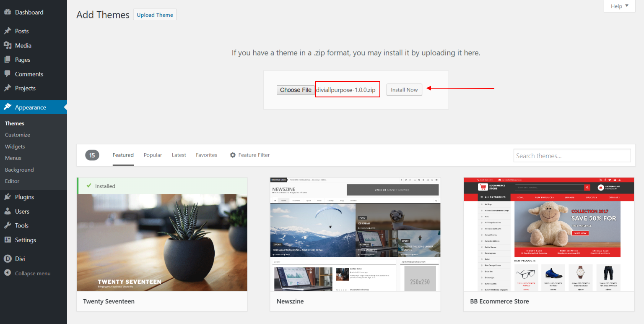Viewport: 644px width, 324px height.
Task: Click the Comments speech bubble icon
Action: click(8, 74)
